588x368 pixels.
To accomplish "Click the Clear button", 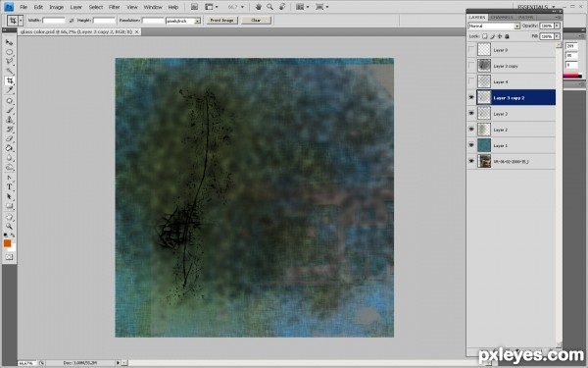I will (256, 21).
